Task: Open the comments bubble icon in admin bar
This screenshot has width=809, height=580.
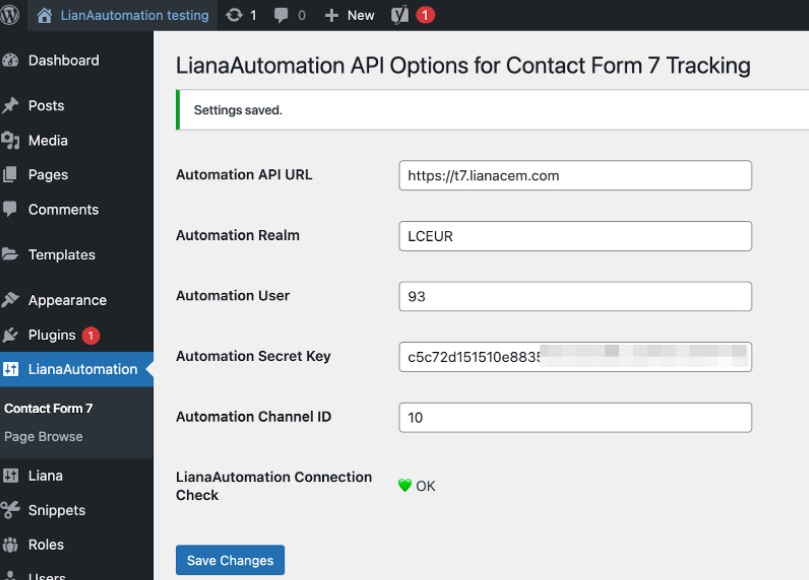Action: [281, 15]
